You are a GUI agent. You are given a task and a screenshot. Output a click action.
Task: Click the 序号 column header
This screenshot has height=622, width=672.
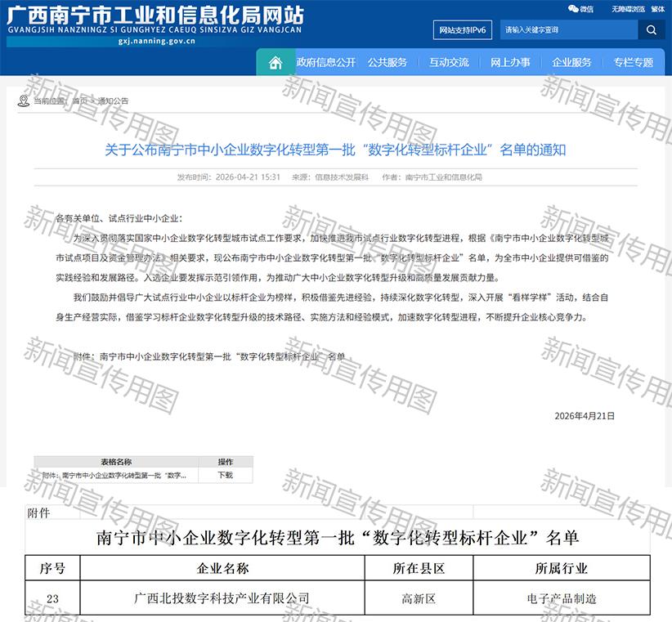[52, 568]
